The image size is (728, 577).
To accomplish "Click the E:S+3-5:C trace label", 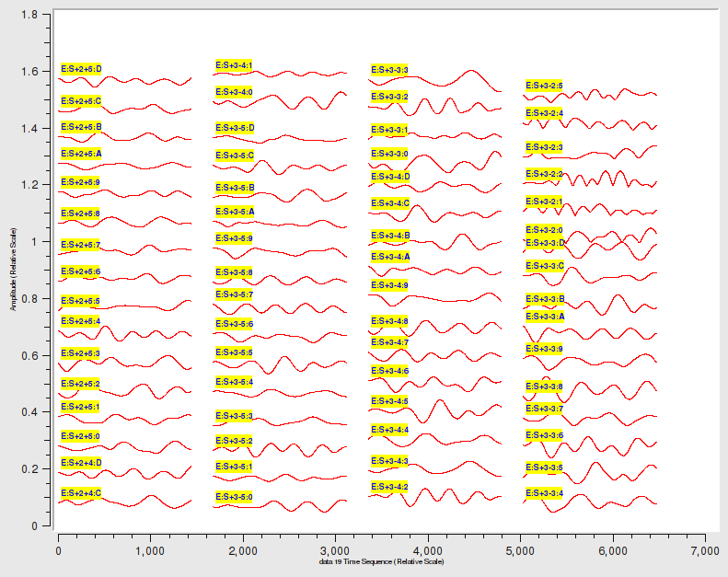I will [x=234, y=156].
